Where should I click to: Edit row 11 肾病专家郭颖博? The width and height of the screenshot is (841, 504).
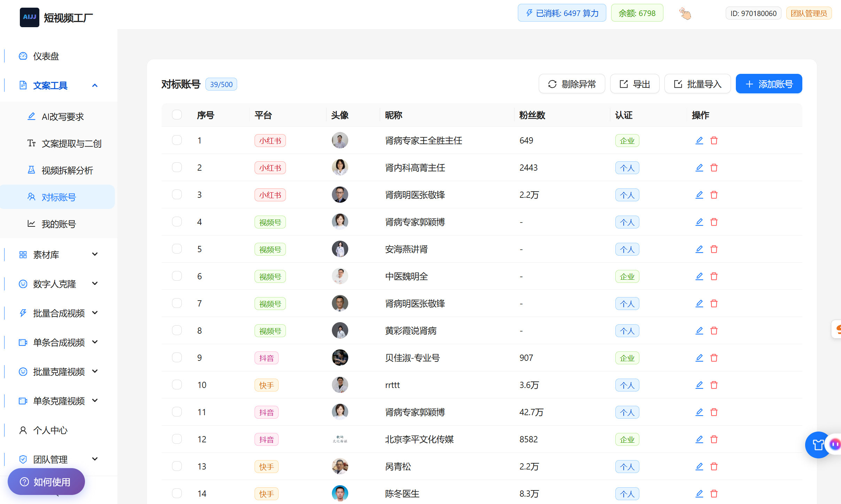[x=699, y=412]
